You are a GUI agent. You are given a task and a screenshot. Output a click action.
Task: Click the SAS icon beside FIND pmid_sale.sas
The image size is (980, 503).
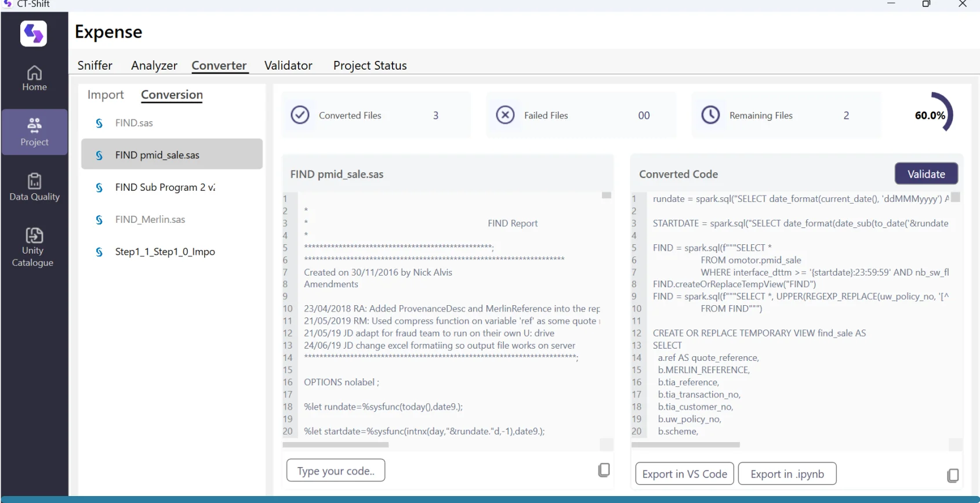pos(99,155)
